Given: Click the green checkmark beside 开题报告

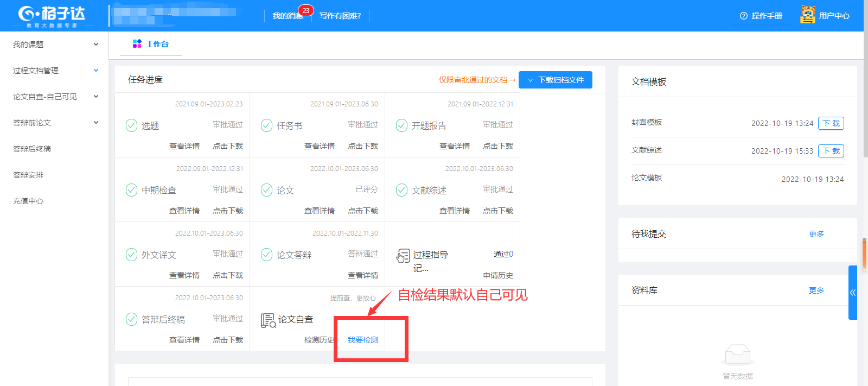Looking at the screenshot, I should click(x=401, y=125).
